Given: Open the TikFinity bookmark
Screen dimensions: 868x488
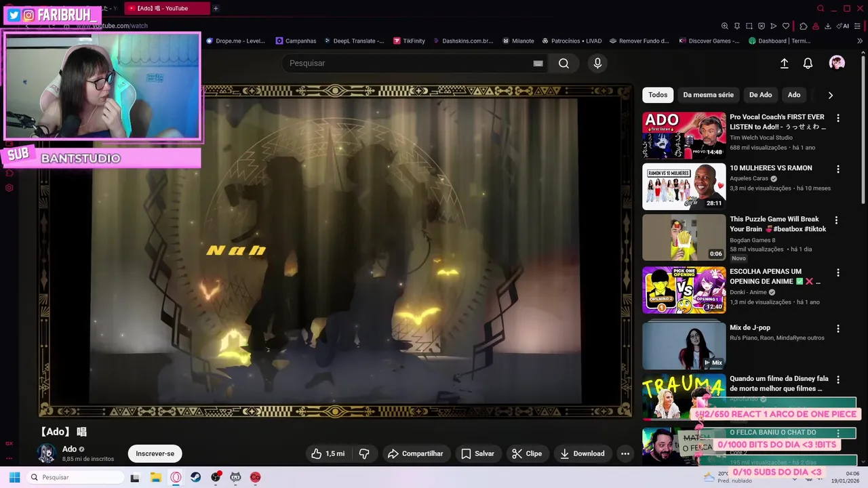Looking at the screenshot, I should tap(409, 41).
